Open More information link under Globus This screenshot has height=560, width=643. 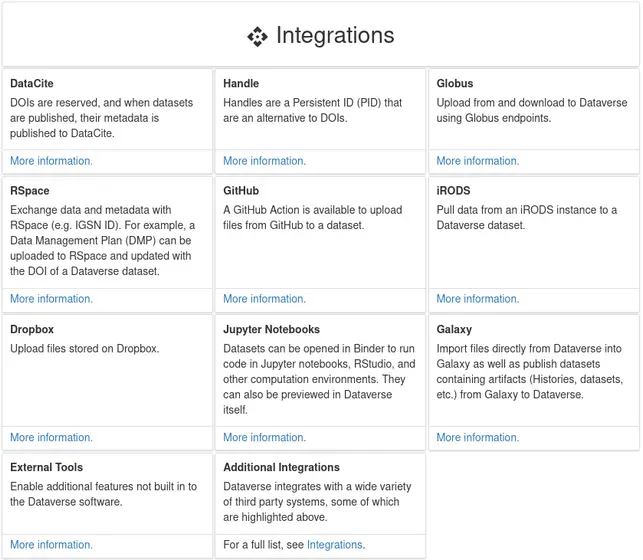coord(478,161)
